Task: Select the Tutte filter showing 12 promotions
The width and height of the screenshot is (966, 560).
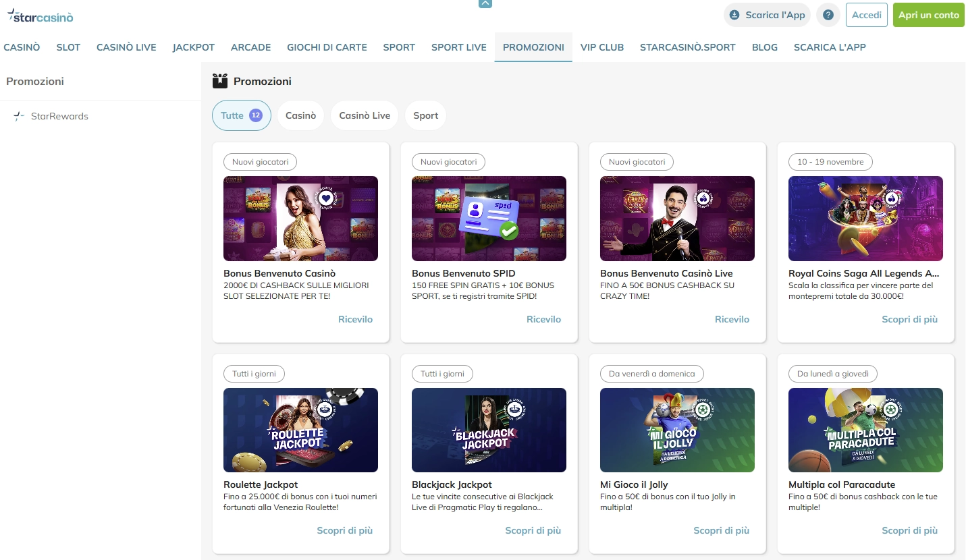Action: click(x=241, y=115)
